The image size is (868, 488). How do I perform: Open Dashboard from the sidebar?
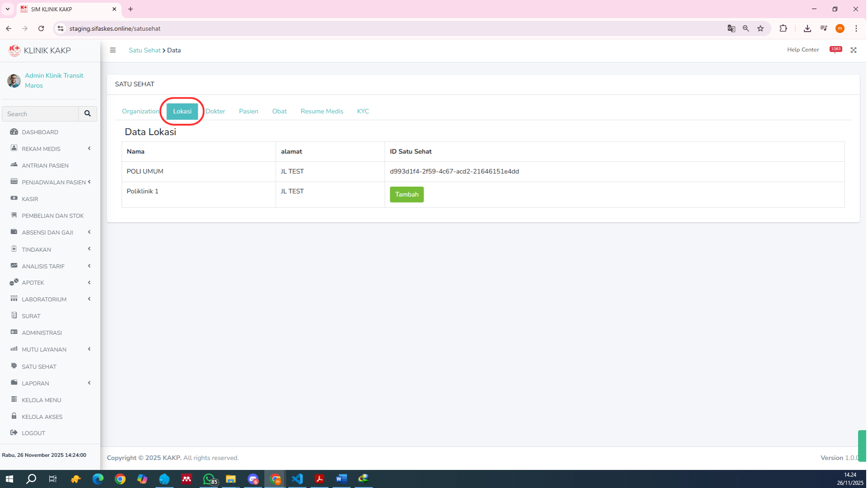(x=40, y=132)
